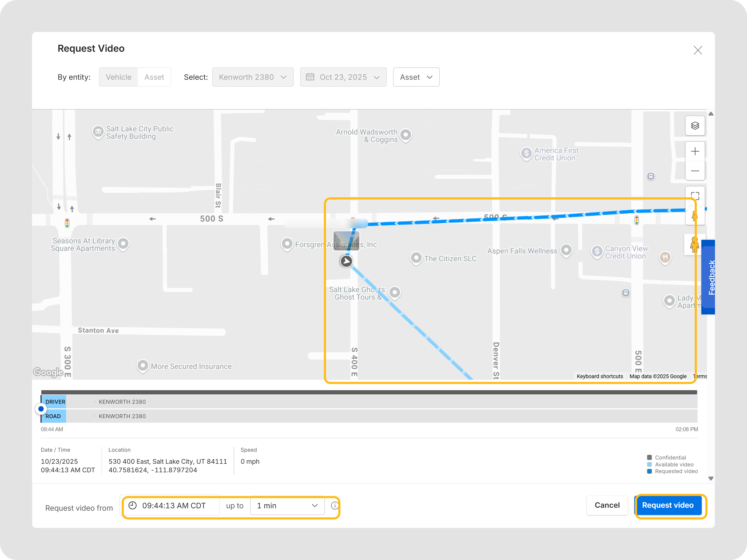Expand the 1 min duration dropdown
Screen dimensions: 747x560
coord(287,505)
